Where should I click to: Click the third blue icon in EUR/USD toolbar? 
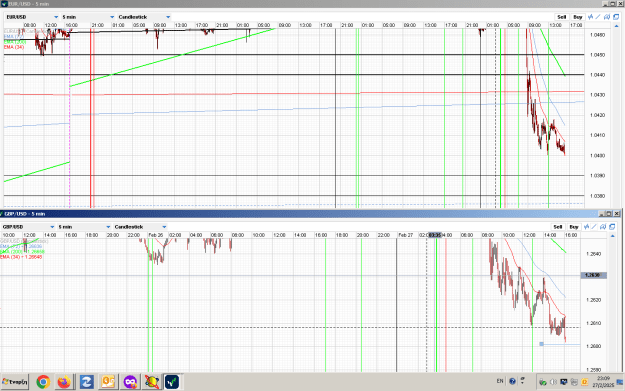[x=607, y=17]
